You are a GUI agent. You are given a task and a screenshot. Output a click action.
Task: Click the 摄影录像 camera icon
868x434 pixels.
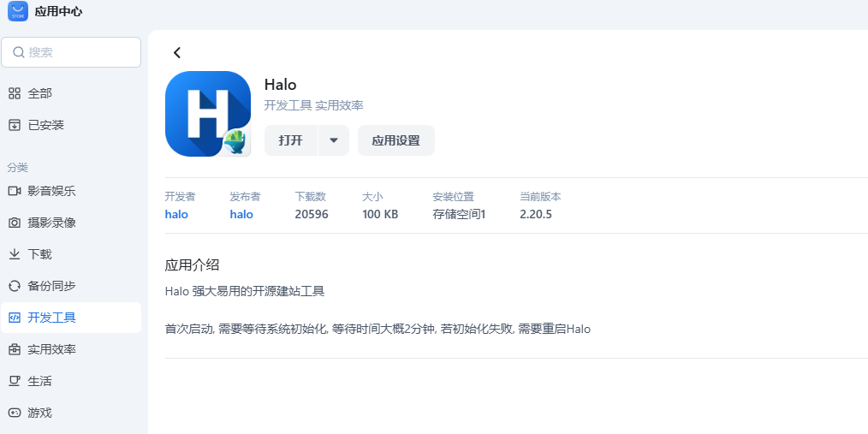coord(15,223)
